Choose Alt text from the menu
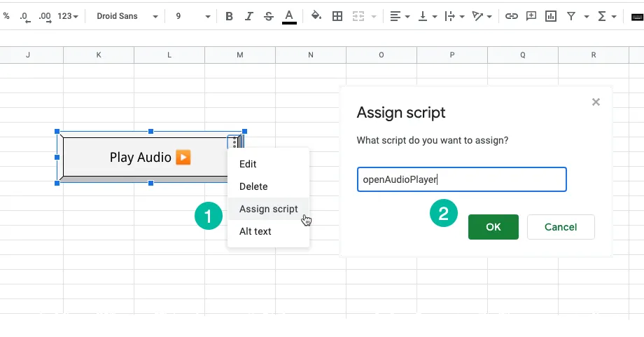 pyautogui.click(x=268, y=231)
